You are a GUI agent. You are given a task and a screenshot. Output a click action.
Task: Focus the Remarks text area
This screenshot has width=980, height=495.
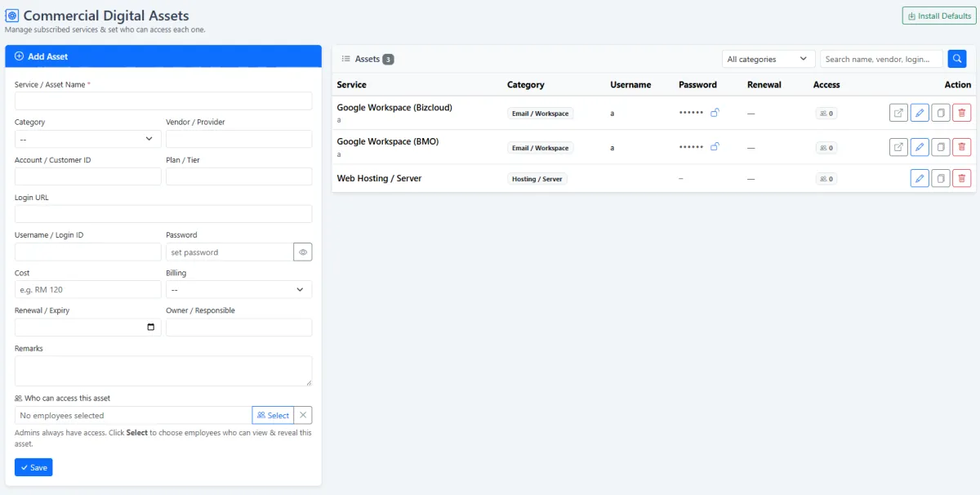163,371
